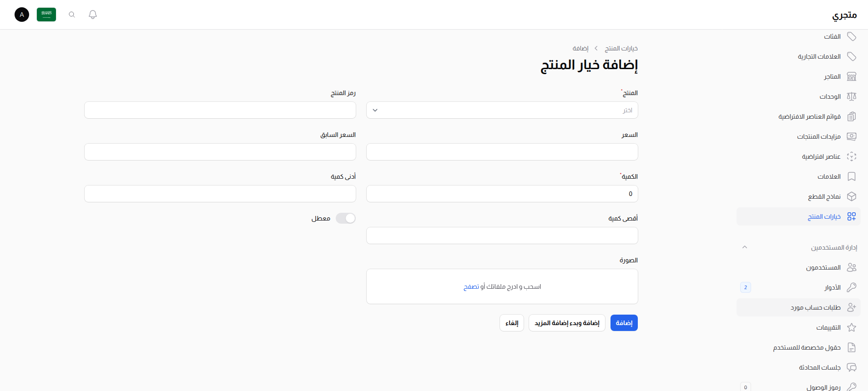The image size is (868, 391).
Task: Toggle the معطل switch
Action: point(346,218)
